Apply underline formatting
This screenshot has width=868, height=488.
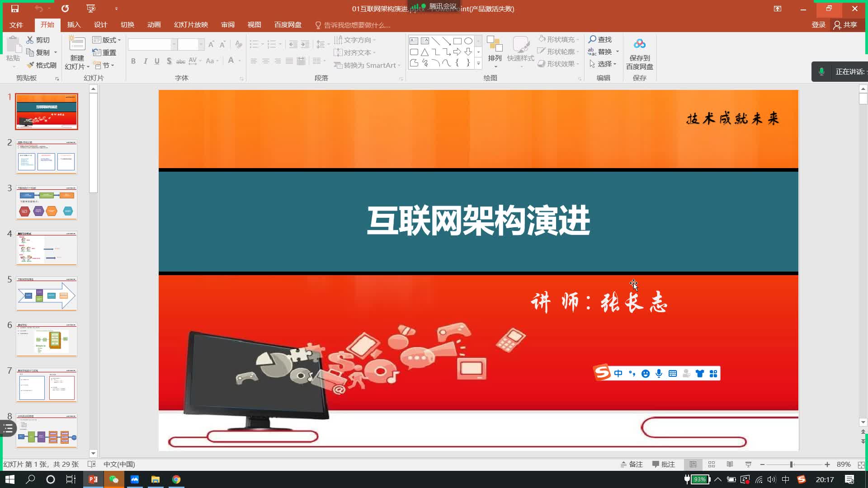157,61
